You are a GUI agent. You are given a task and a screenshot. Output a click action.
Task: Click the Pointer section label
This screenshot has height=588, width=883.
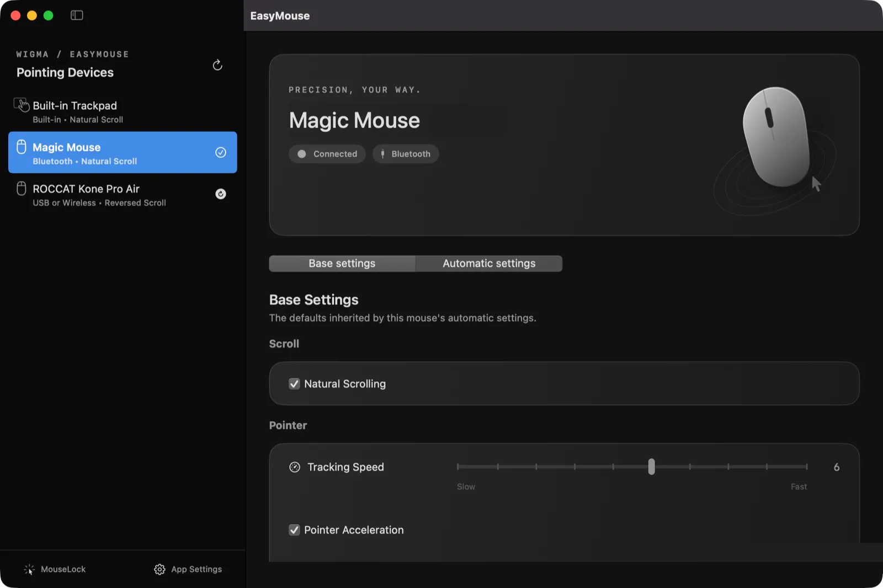click(x=288, y=425)
